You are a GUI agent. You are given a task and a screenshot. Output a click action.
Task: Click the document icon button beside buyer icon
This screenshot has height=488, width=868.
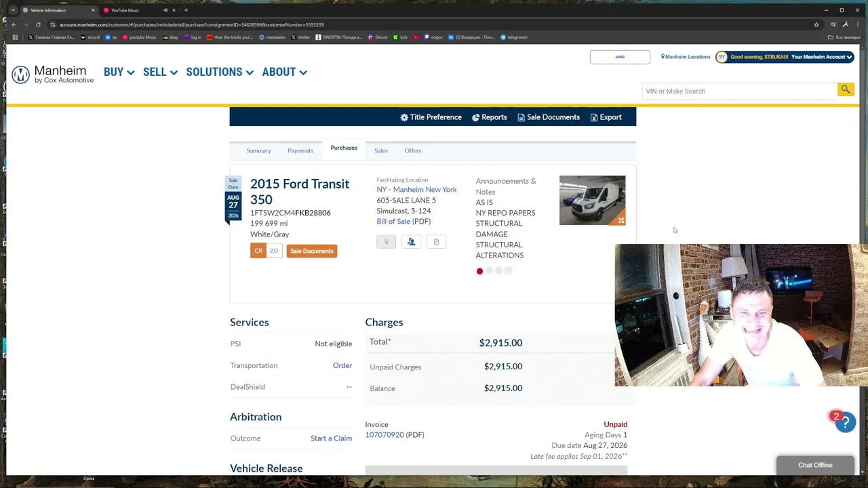tap(436, 242)
